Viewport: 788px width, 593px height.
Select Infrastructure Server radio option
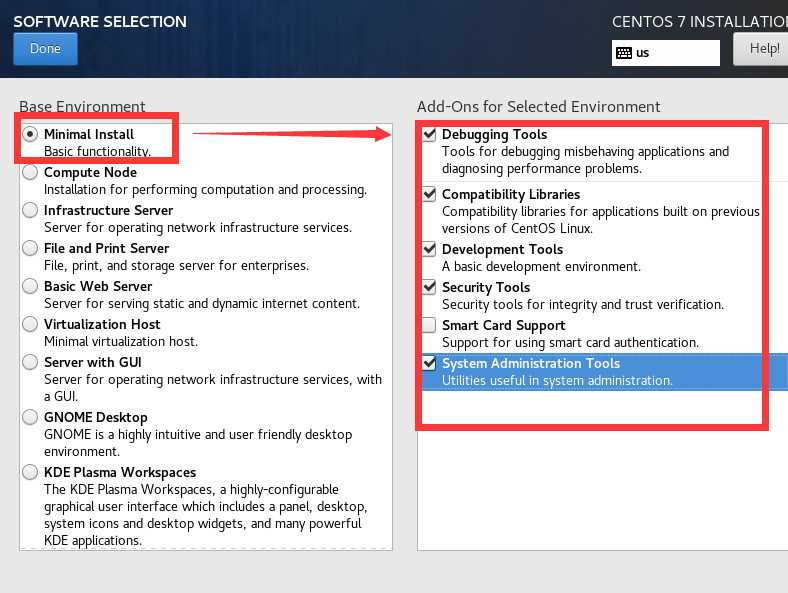coord(30,210)
